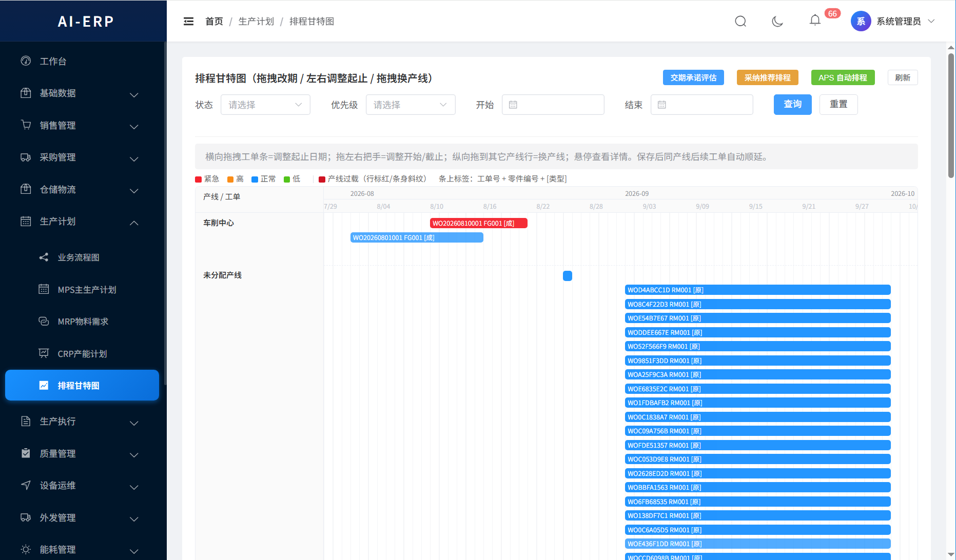956x560 pixels.
Task: Click the 排程甘特图 chart icon
Action: point(44,386)
